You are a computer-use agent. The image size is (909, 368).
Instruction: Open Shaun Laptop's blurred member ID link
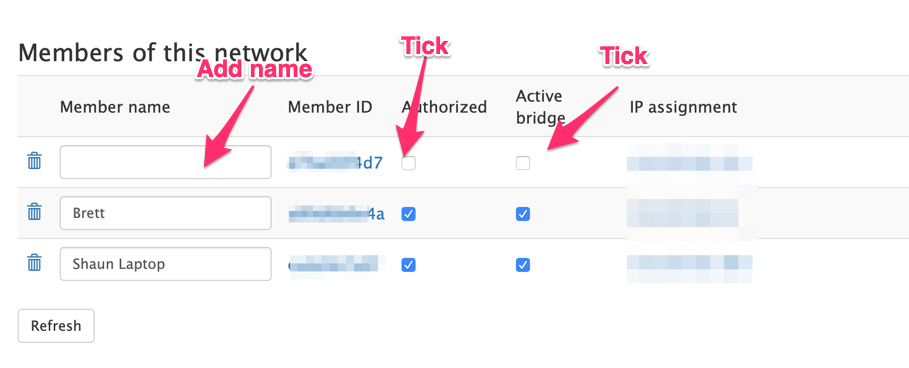[337, 265]
